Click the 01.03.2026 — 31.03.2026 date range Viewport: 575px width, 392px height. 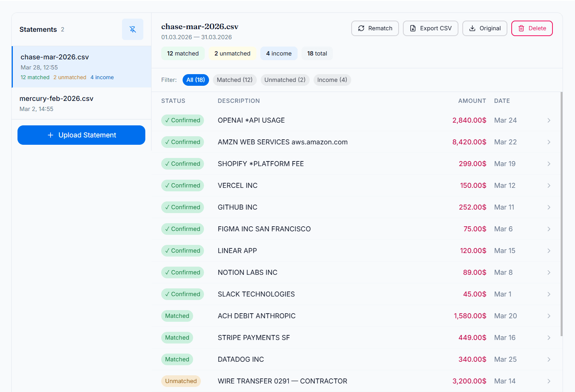point(197,37)
